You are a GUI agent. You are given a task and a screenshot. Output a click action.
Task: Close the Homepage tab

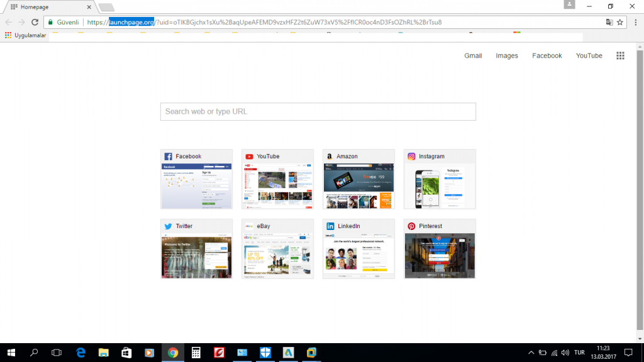[89, 7]
